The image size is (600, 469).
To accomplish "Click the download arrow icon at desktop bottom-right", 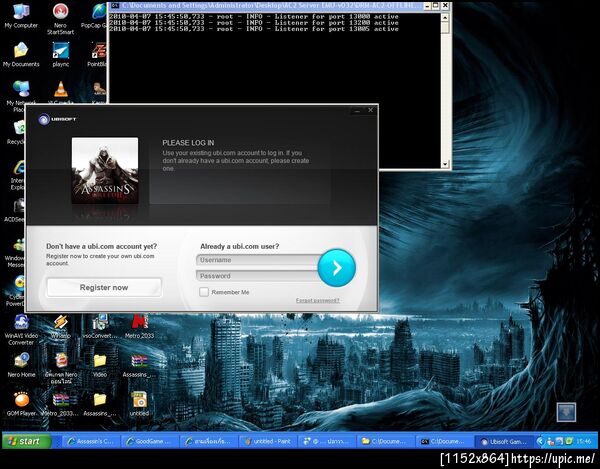I will click(x=566, y=412).
